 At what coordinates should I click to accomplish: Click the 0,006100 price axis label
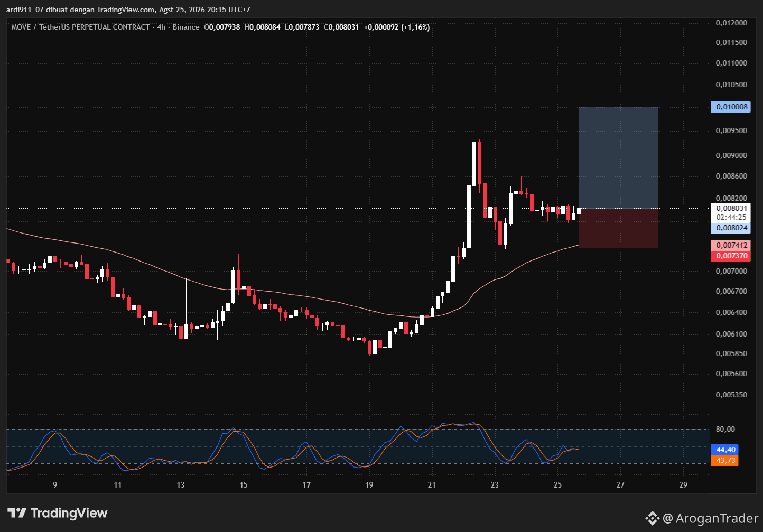point(731,334)
